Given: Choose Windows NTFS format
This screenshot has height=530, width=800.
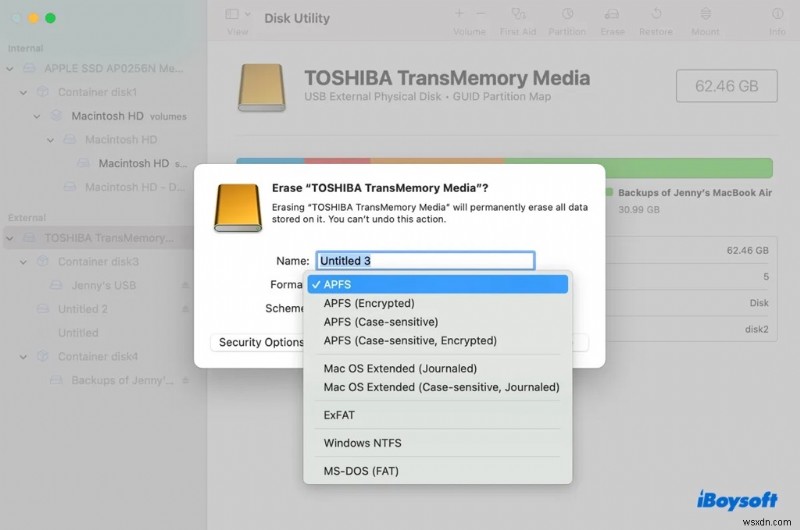Looking at the screenshot, I should [x=437, y=443].
